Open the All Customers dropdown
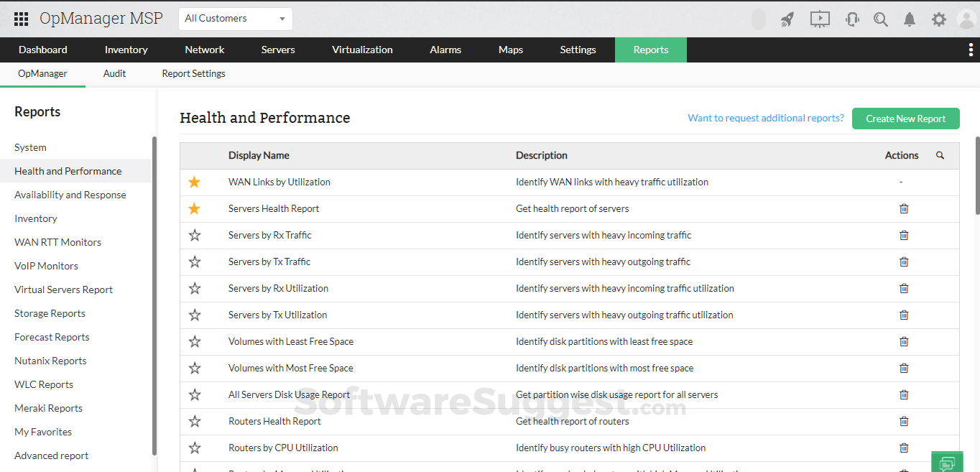This screenshot has width=980, height=472. [235, 18]
